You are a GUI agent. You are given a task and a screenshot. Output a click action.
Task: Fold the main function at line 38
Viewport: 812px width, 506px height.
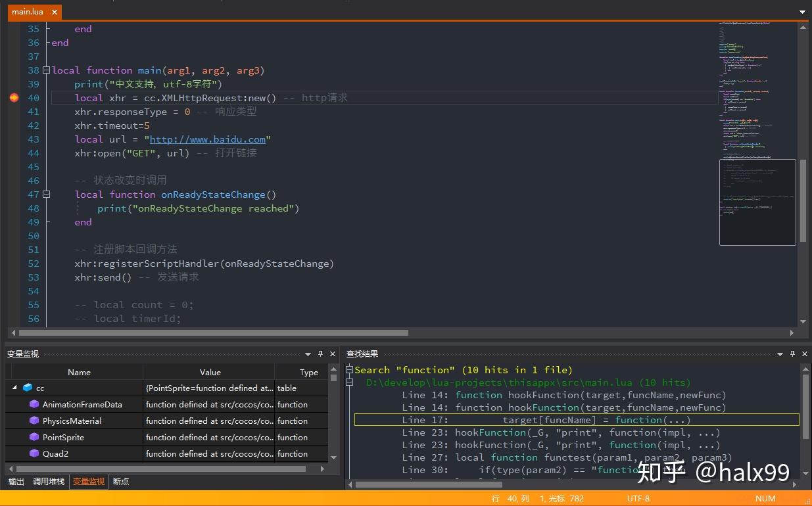46,70
